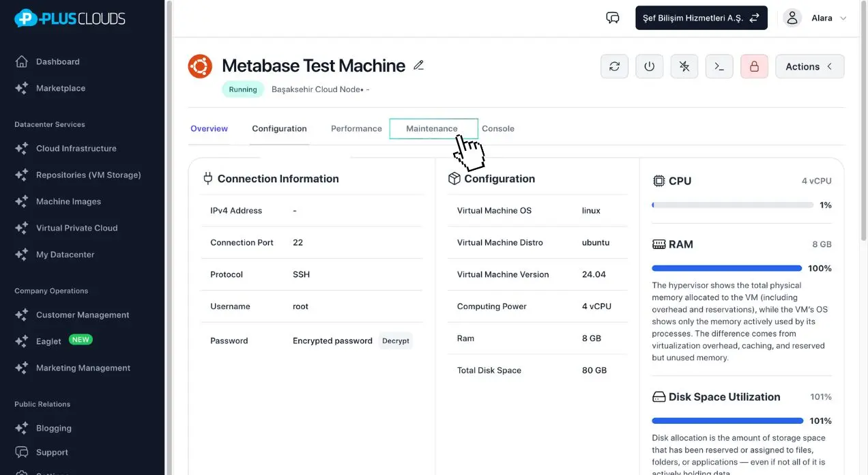This screenshot has width=868, height=475.
Task: Open the Performance tab
Action: click(x=356, y=128)
